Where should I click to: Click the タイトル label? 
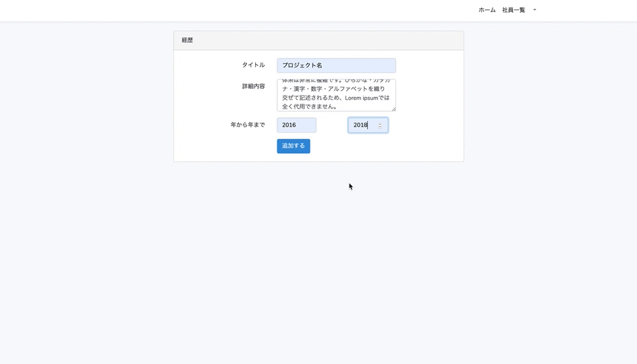coord(254,65)
